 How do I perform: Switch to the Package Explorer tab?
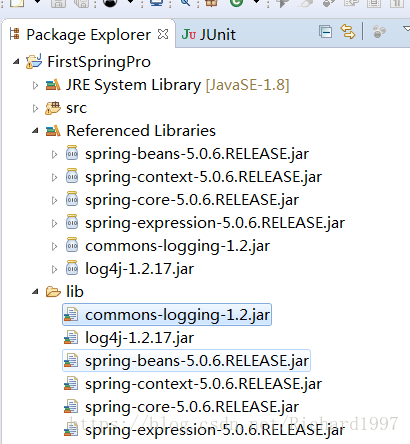coord(88,35)
